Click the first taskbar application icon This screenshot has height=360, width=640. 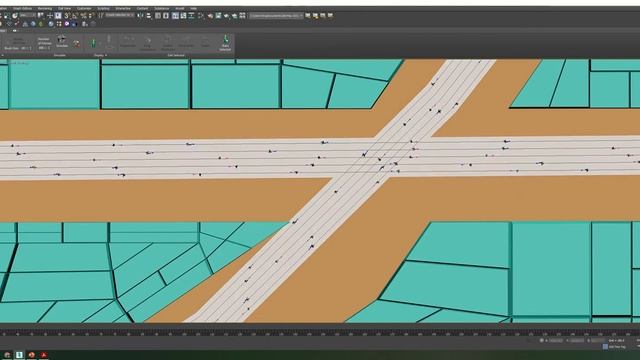7,355
